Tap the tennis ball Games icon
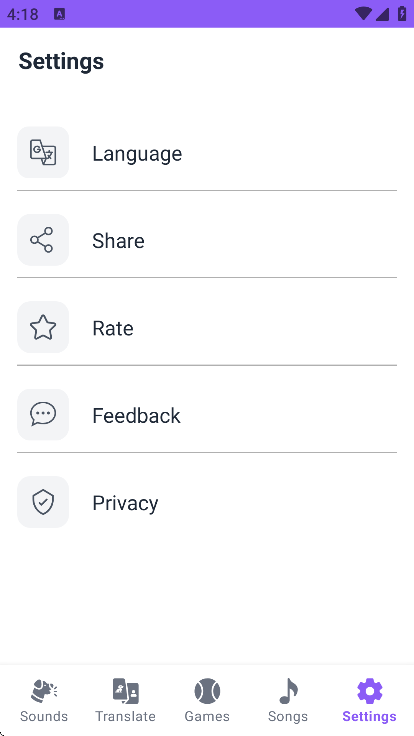 (207, 691)
